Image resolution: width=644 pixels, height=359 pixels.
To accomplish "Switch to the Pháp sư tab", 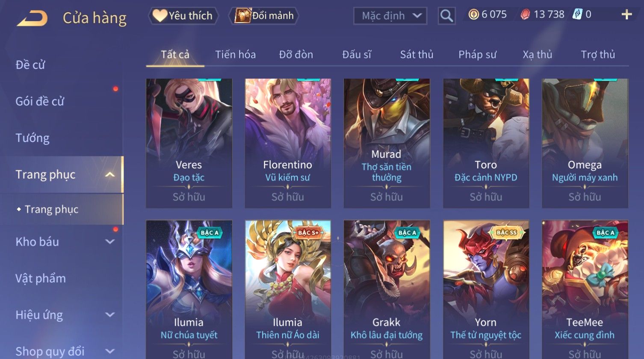I will 477,54.
